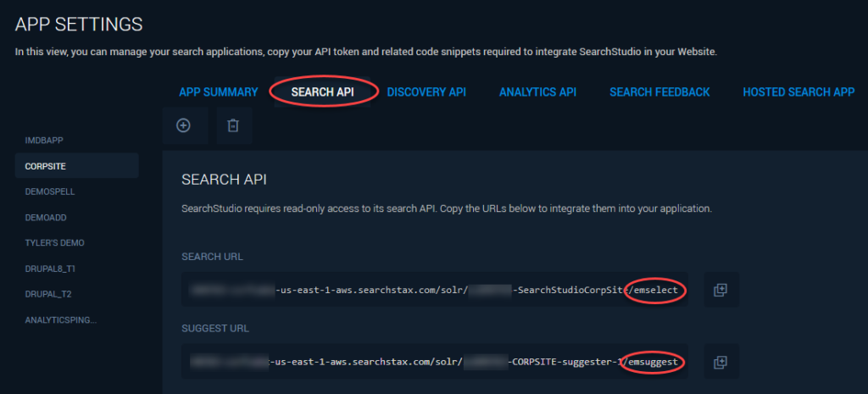868x394 pixels.
Task: Open the Hosted Search App tab
Action: click(x=798, y=92)
